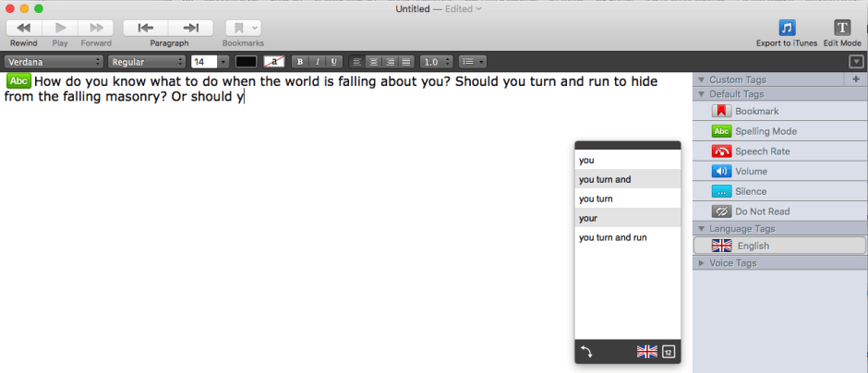Screen dimensions: 868x373
Task: Select the 'your' word prediction
Action: pos(589,218)
